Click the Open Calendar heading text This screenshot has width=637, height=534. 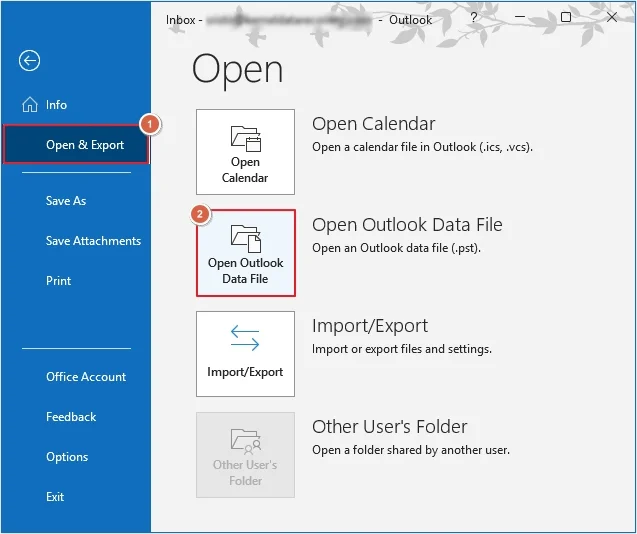coord(374,124)
